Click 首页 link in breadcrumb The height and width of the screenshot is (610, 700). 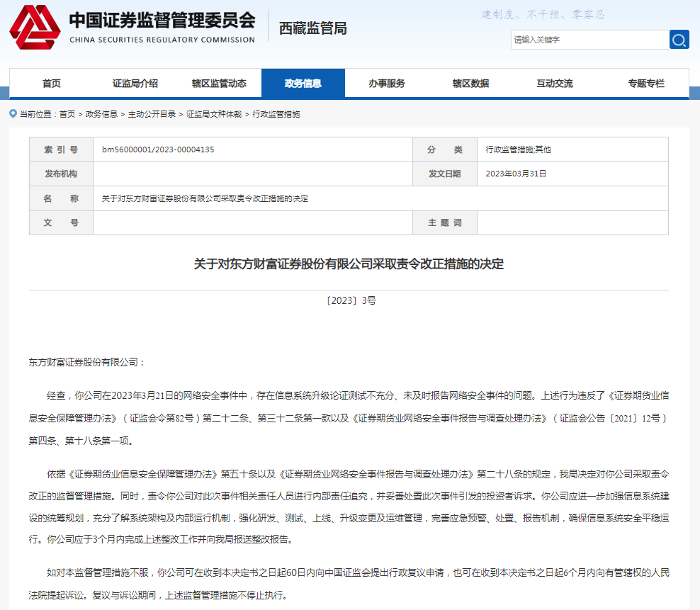(67, 114)
